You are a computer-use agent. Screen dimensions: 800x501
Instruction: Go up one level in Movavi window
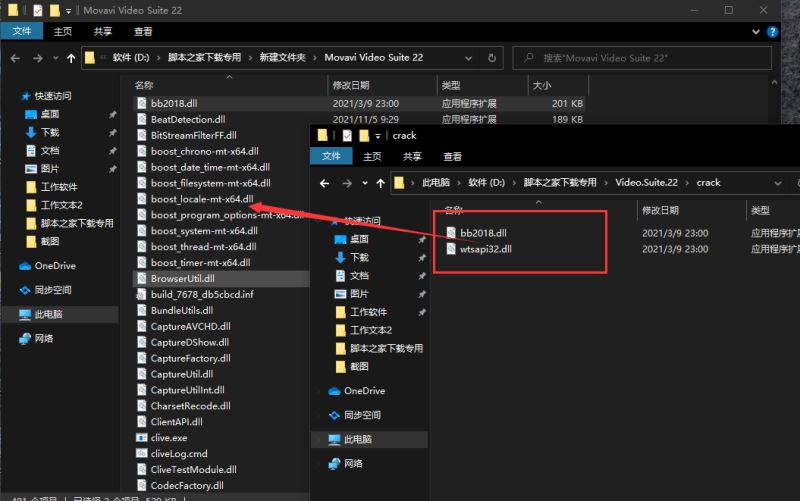tap(71, 58)
